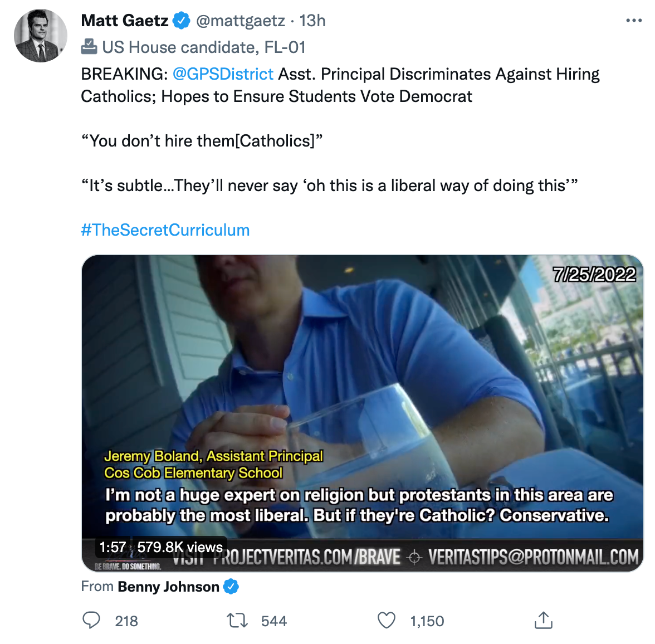Click the reply speech bubble icon
The image size is (655, 644).
coord(91,621)
